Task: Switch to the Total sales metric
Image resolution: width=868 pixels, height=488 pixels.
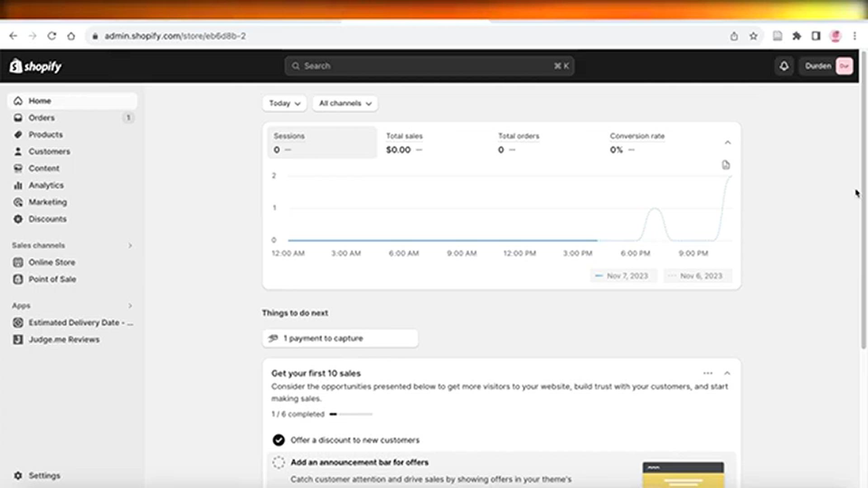Action: pos(404,142)
